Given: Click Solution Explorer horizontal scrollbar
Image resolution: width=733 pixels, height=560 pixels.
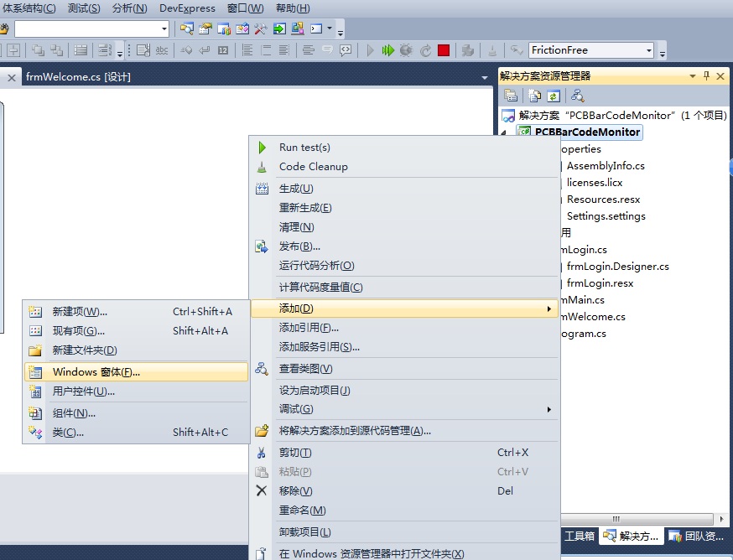Looking at the screenshot, I should [x=612, y=520].
